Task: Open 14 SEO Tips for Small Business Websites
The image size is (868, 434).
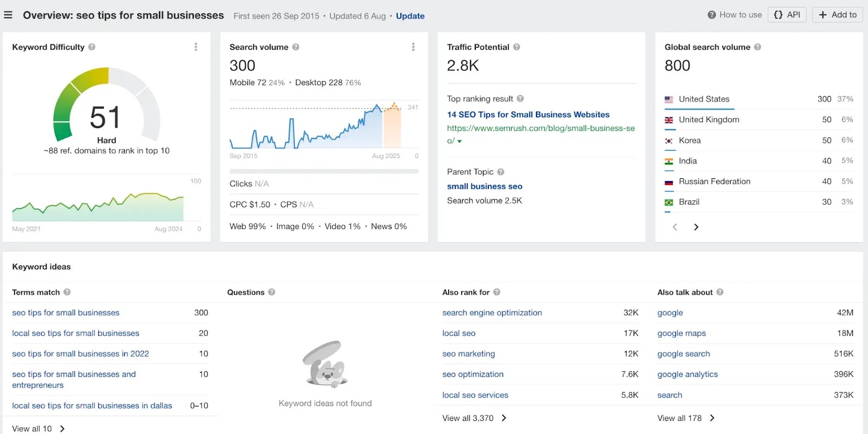Action: (x=528, y=114)
